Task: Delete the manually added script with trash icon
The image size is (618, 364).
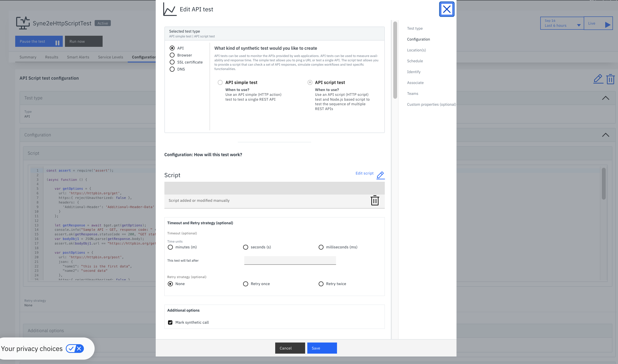Action: click(x=375, y=200)
